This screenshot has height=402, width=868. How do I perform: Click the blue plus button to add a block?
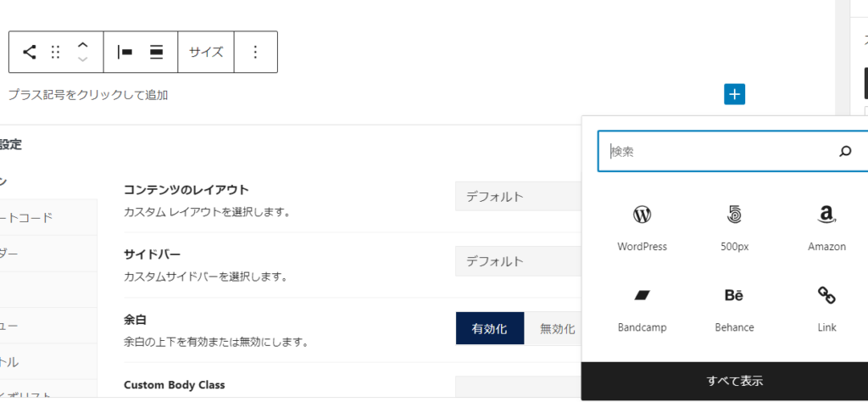(x=734, y=94)
